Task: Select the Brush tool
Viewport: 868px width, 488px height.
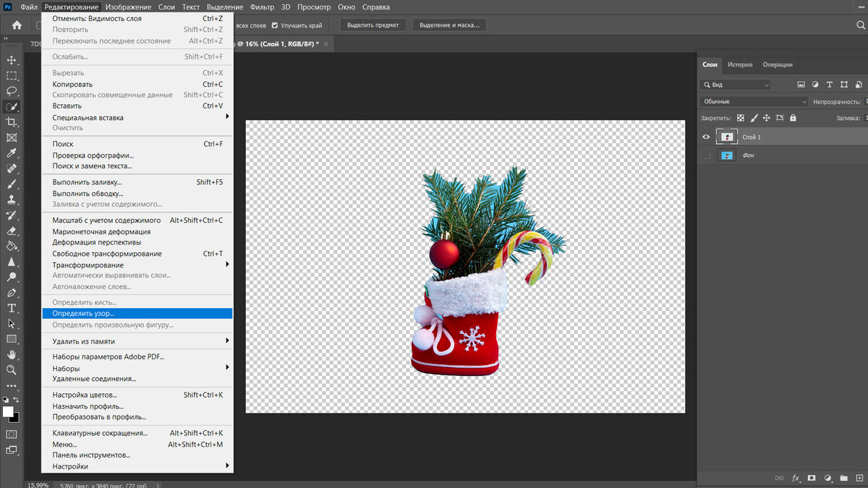Action: click(12, 184)
